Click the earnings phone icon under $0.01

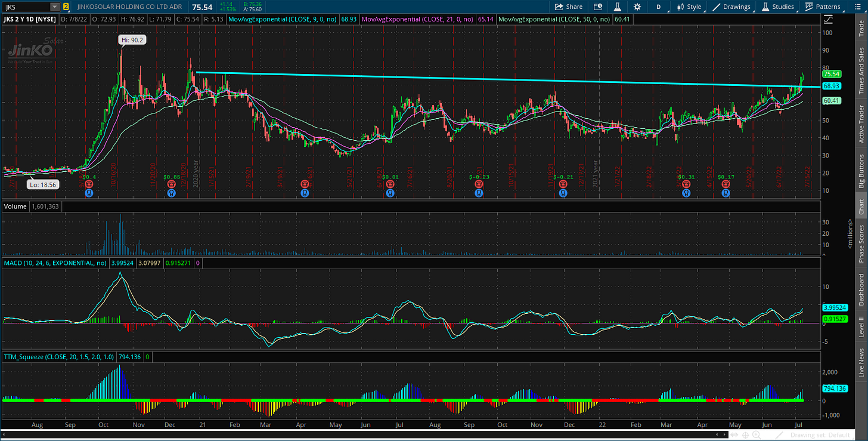(390, 184)
